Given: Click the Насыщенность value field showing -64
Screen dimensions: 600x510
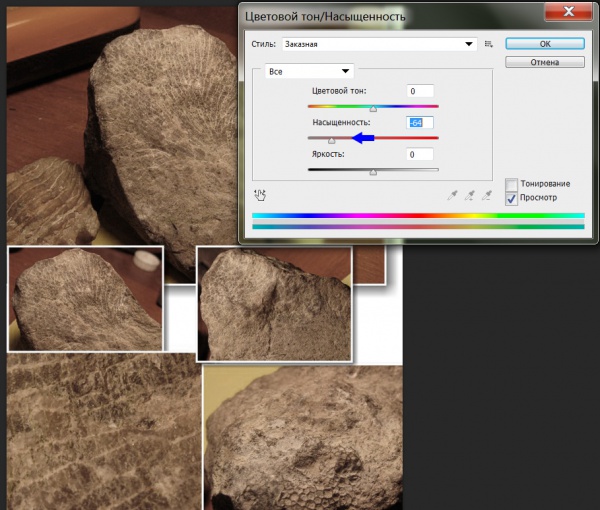Looking at the screenshot, I should click(x=420, y=122).
